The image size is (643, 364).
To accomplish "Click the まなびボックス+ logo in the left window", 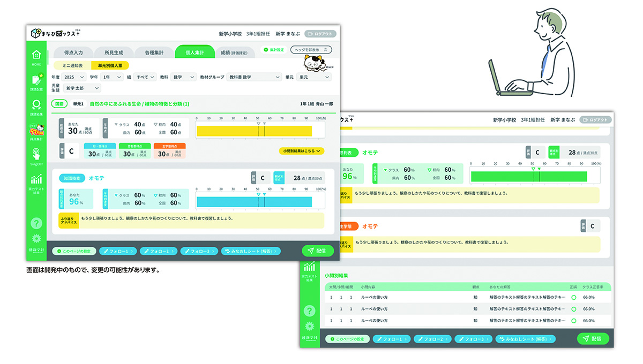I will click(x=56, y=33).
